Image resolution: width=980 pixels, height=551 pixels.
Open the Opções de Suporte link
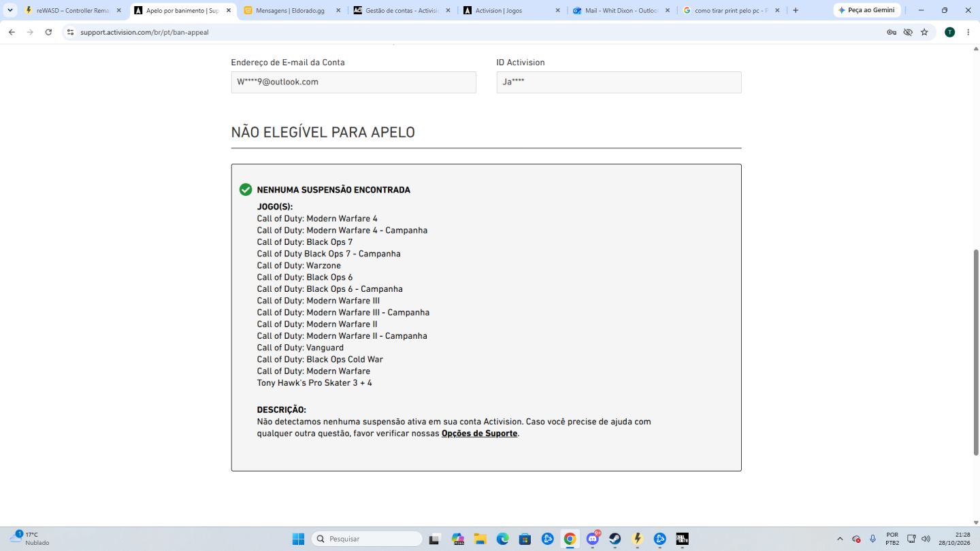[479, 433]
